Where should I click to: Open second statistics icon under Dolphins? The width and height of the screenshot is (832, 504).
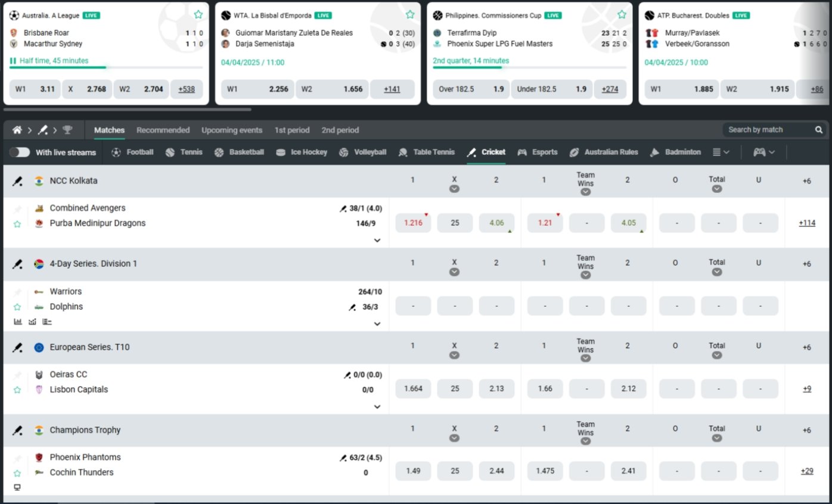(x=32, y=322)
